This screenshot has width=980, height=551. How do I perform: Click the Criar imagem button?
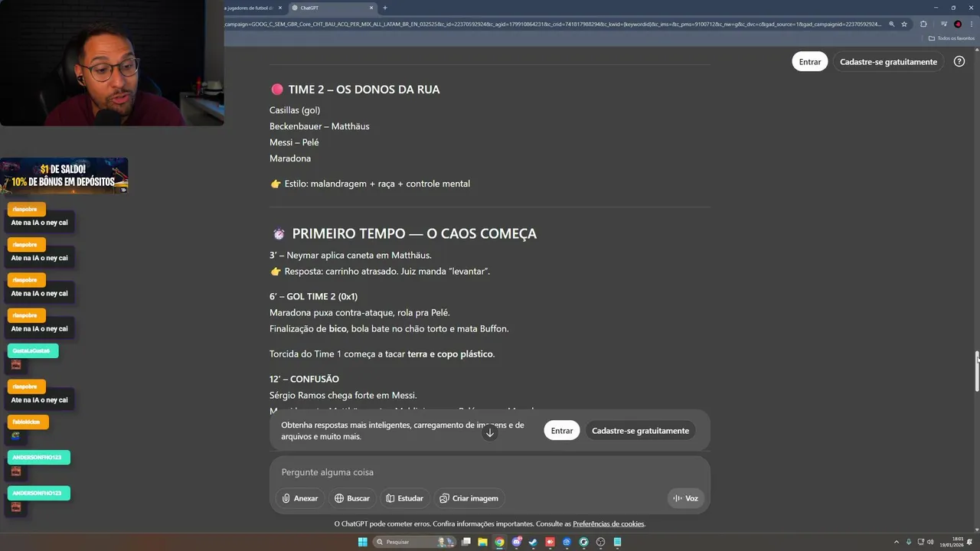pos(469,498)
